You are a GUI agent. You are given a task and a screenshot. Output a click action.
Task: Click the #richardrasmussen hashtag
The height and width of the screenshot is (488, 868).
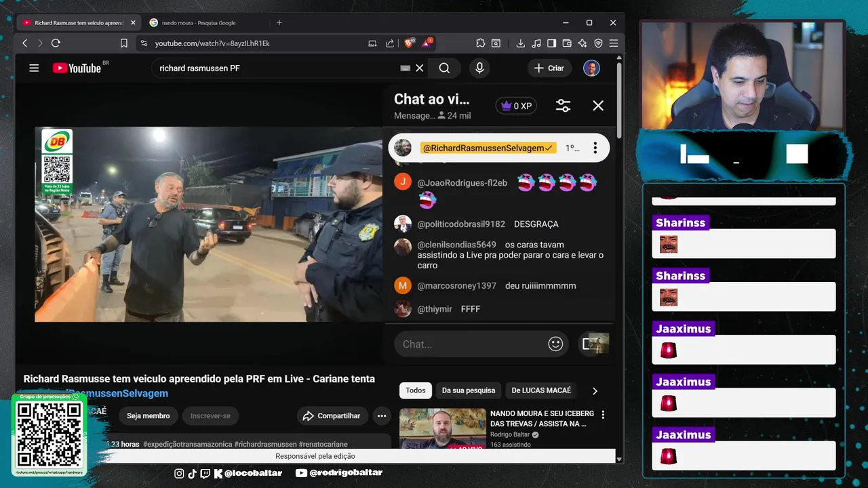[265, 445]
